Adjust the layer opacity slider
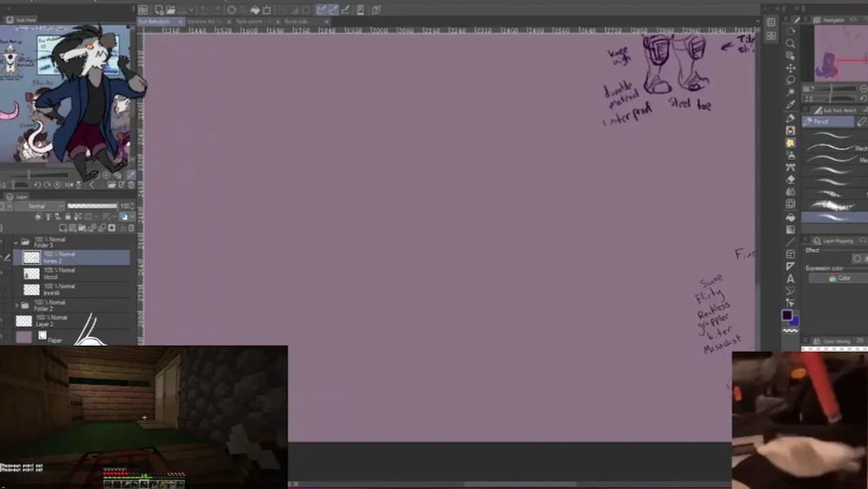 93,206
